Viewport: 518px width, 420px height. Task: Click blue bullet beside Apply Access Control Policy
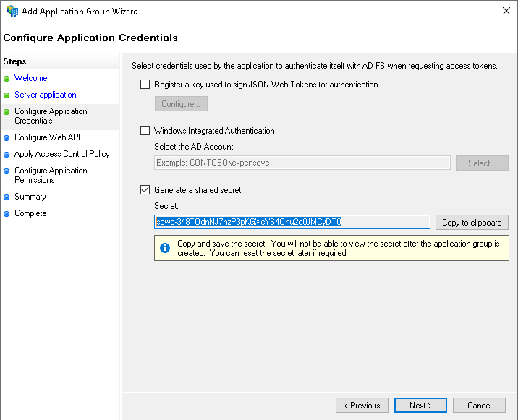coord(7,155)
